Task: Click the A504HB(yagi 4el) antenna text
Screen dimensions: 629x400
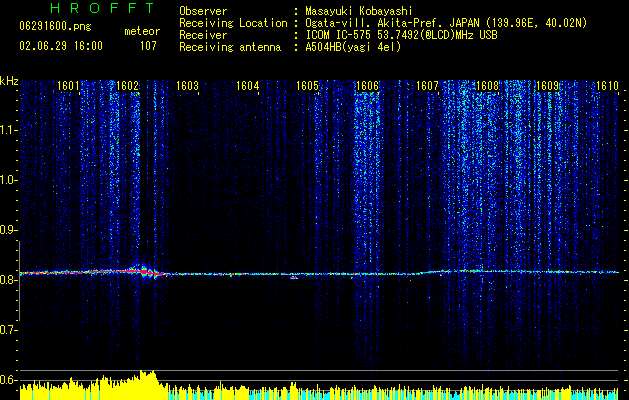Action: coord(353,47)
